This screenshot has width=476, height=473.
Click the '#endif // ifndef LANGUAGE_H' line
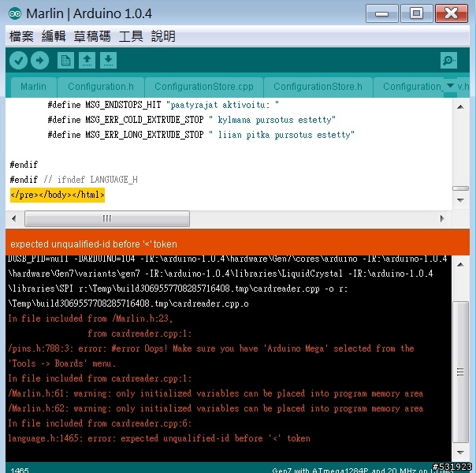point(74,180)
